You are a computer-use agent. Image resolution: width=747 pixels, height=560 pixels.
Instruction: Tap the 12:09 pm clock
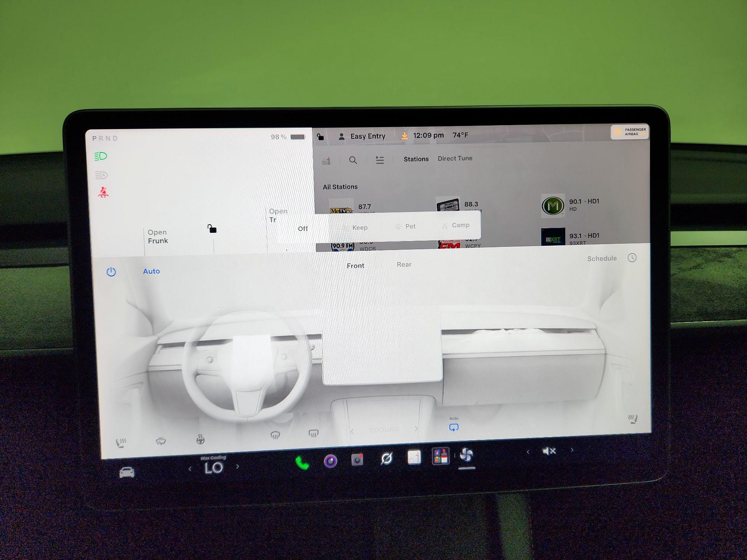[x=428, y=135]
